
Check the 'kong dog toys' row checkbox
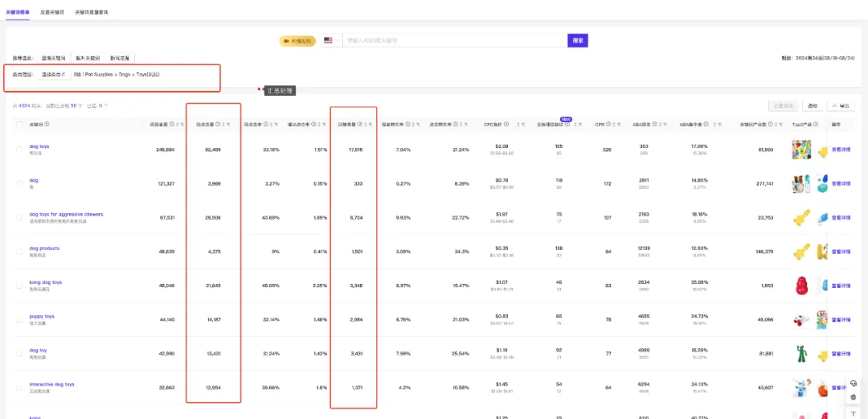(19, 285)
